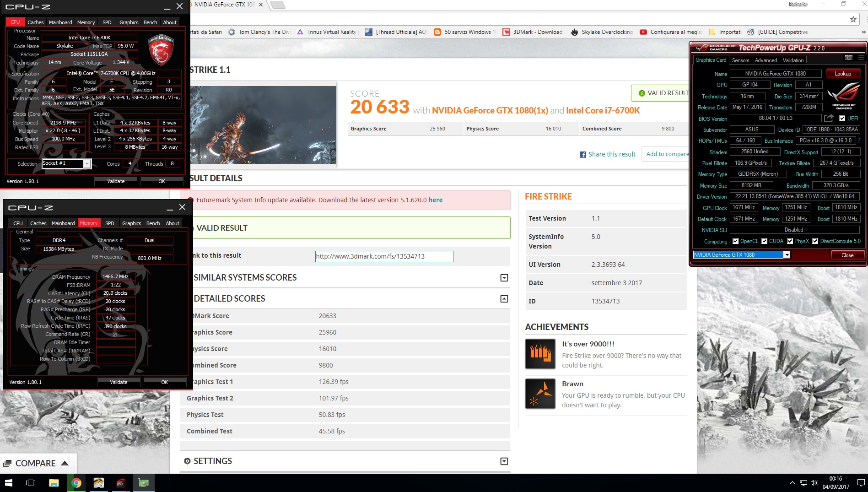Open the MSI CPU-Z taskbar icon
This screenshot has height=492, width=868.
[121, 483]
